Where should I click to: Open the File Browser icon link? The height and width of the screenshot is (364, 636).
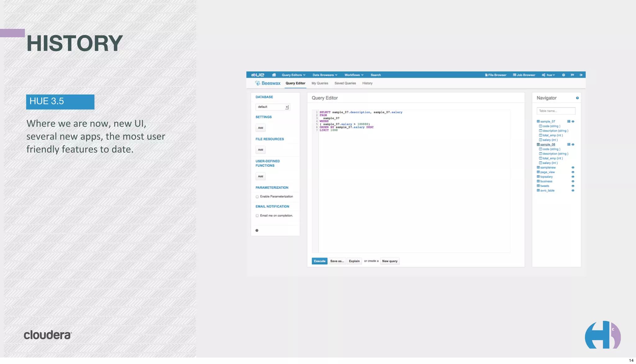(496, 75)
